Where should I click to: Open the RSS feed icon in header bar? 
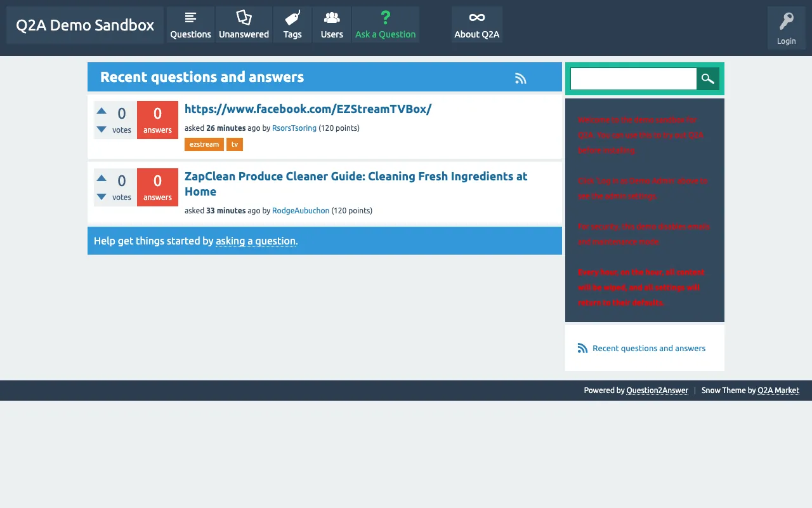pos(521,78)
